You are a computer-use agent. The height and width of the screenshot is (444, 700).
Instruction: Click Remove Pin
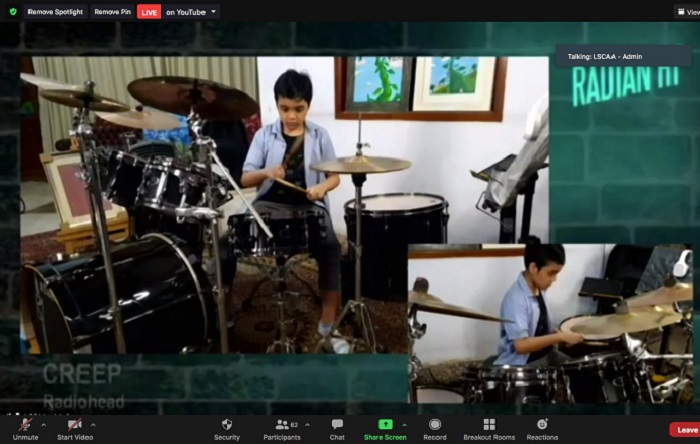click(112, 12)
